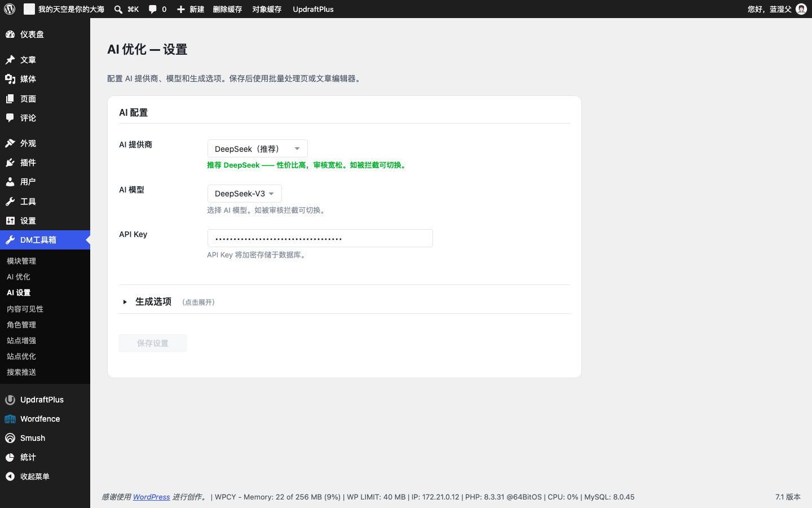Image resolution: width=812 pixels, height=508 pixels.
Task: Click the 仪表盘 dashboard gauge icon
Action: point(10,34)
